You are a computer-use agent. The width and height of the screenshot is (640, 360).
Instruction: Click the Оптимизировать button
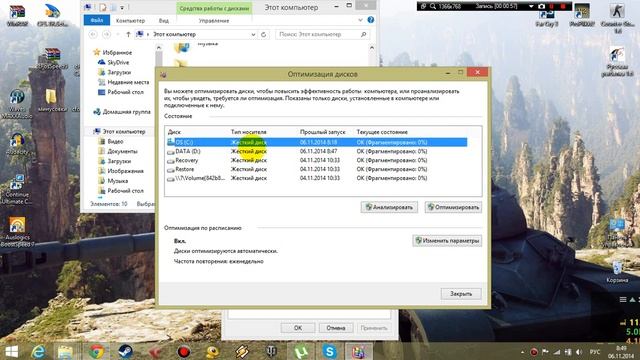[453, 207]
